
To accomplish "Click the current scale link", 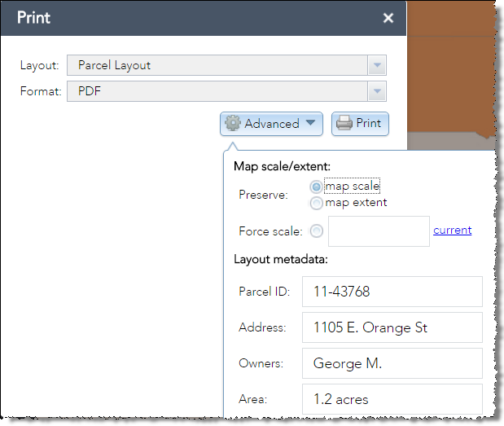I will pyautogui.click(x=452, y=231).
